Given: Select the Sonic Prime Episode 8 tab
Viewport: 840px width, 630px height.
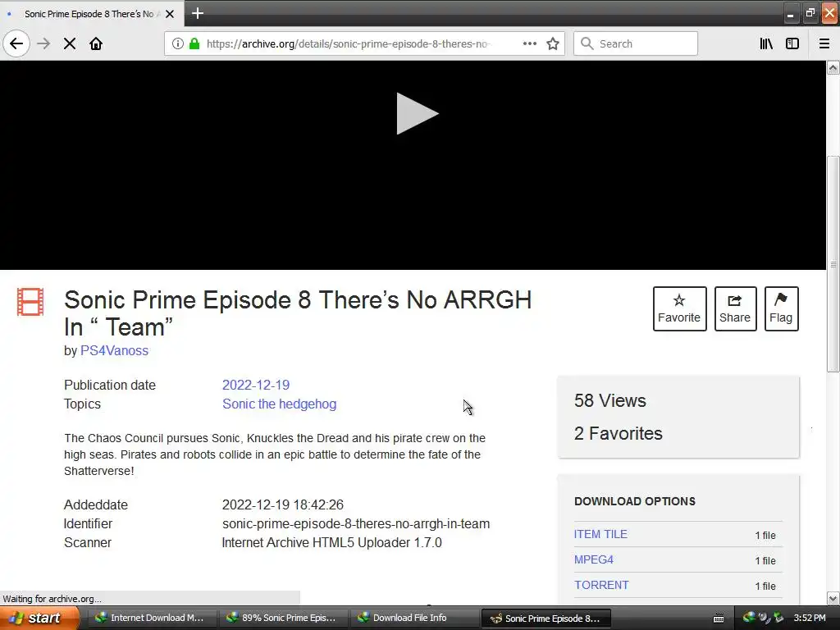Looking at the screenshot, I should [x=92, y=14].
